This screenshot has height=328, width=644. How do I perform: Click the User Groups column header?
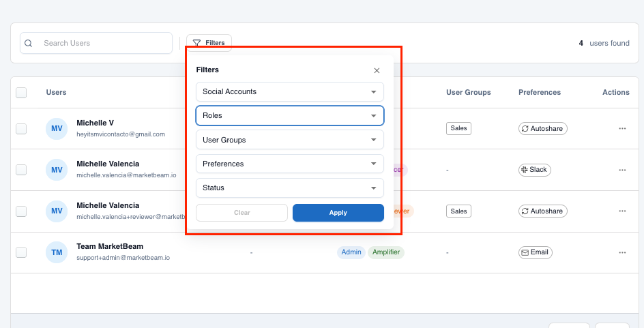pyautogui.click(x=469, y=92)
